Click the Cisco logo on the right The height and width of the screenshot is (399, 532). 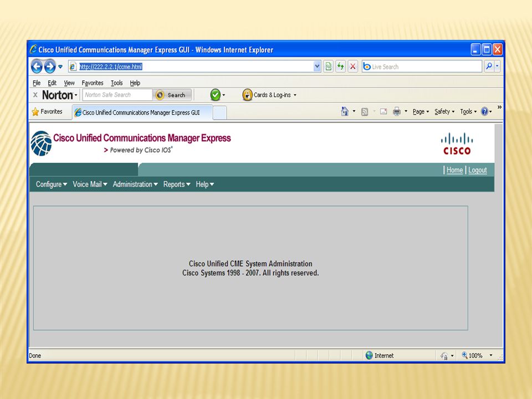[457, 144]
